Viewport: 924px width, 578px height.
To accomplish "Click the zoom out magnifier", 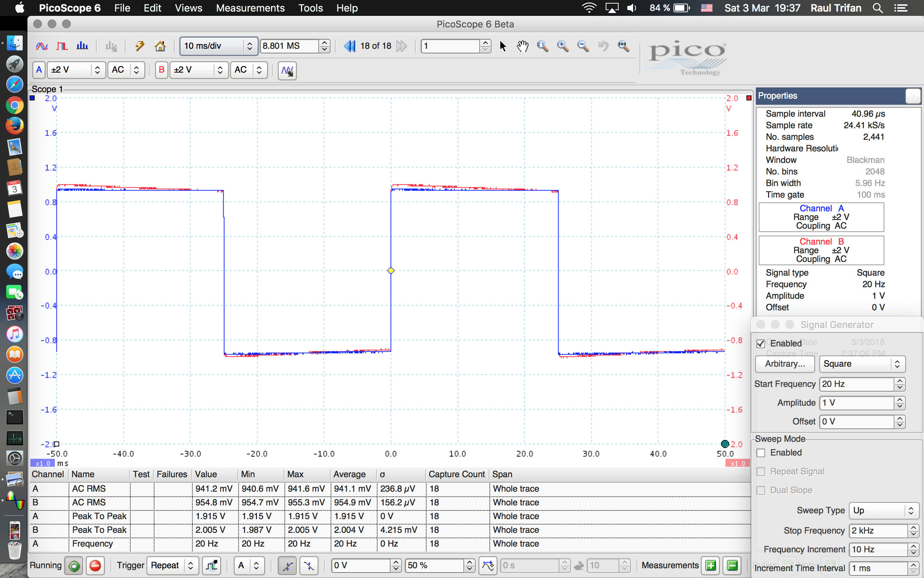I will pyautogui.click(x=583, y=46).
